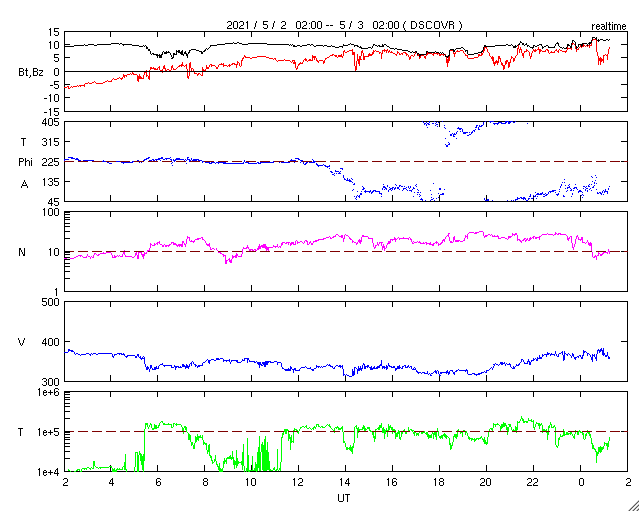Click the '-15' tick in Bt,Bz panel
Image resolution: width=640 pixels, height=512 pixels.
pos(51,111)
